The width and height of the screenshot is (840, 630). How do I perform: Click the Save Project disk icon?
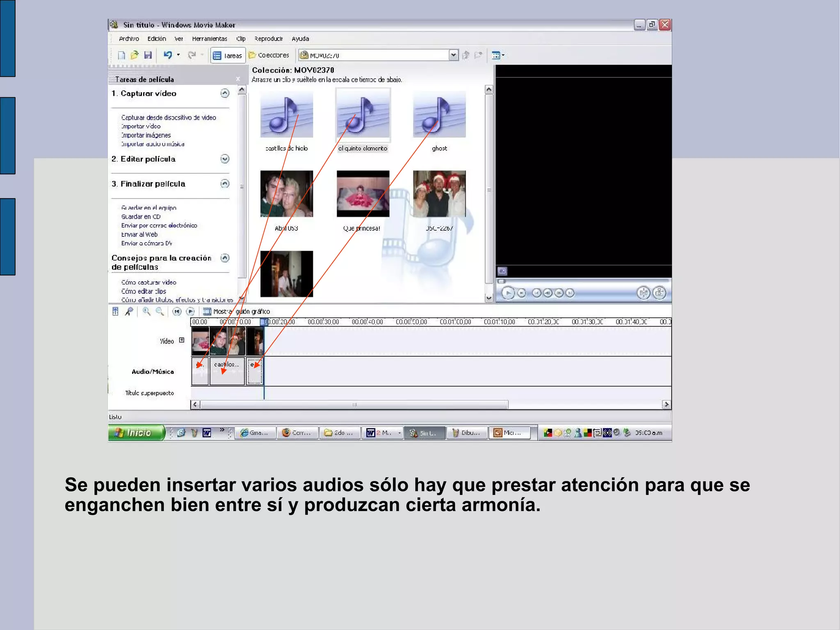148,55
